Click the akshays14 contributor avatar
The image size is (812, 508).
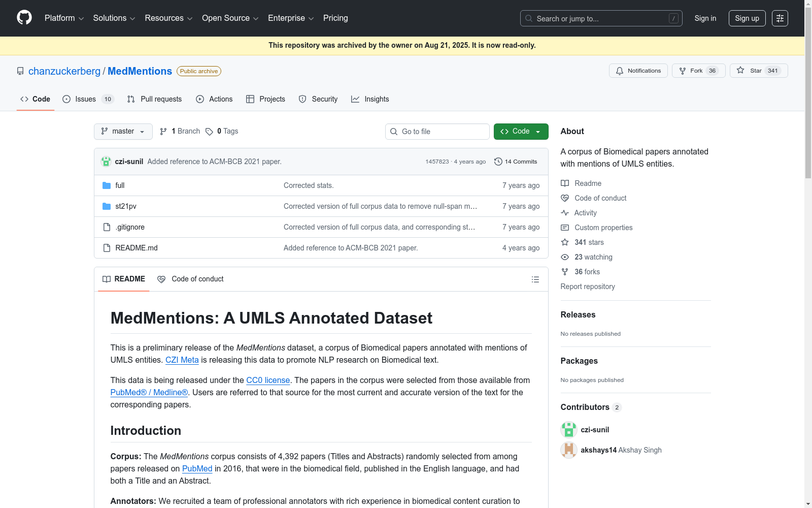(569, 450)
